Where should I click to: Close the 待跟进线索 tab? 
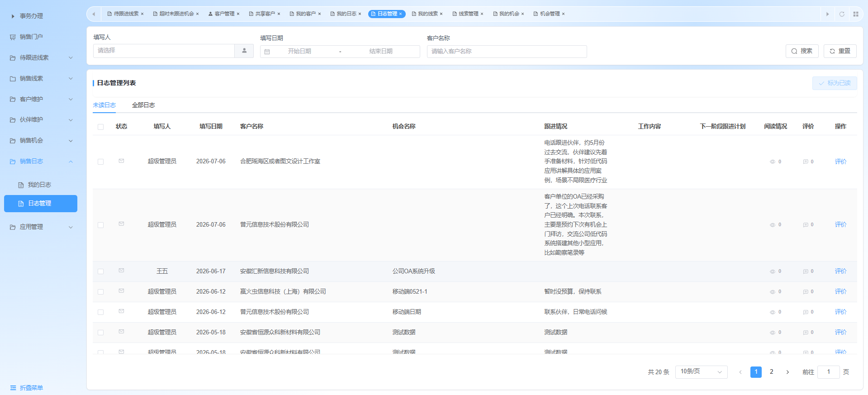(142, 14)
